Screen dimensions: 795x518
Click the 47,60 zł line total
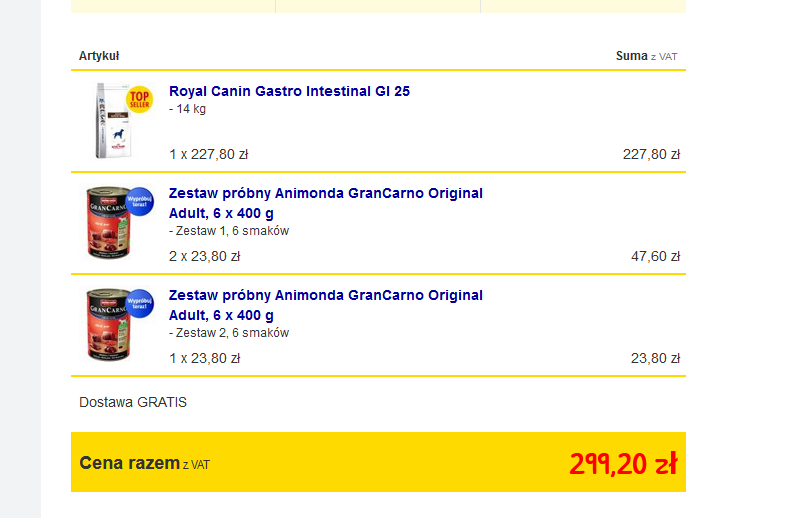(x=655, y=256)
